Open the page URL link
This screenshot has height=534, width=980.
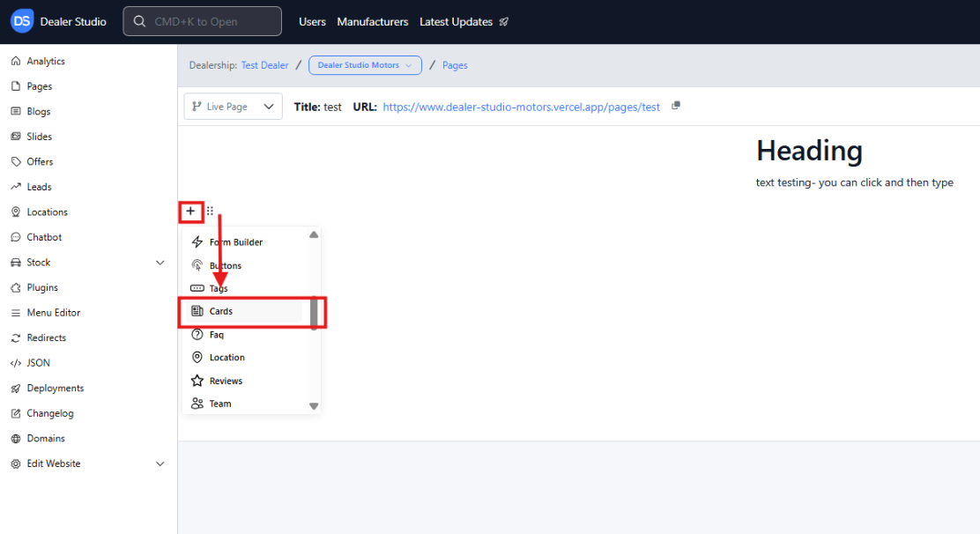pyautogui.click(x=521, y=107)
